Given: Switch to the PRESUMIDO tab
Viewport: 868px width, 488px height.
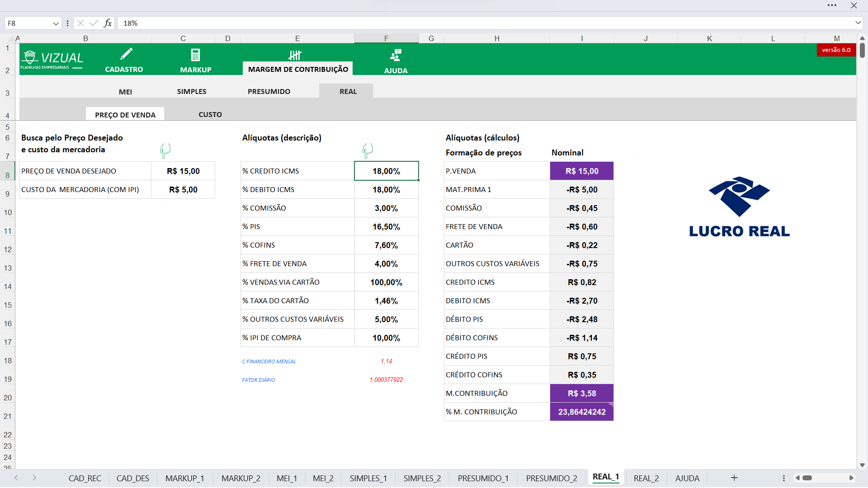Looking at the screenshot, I should [269, 91].
